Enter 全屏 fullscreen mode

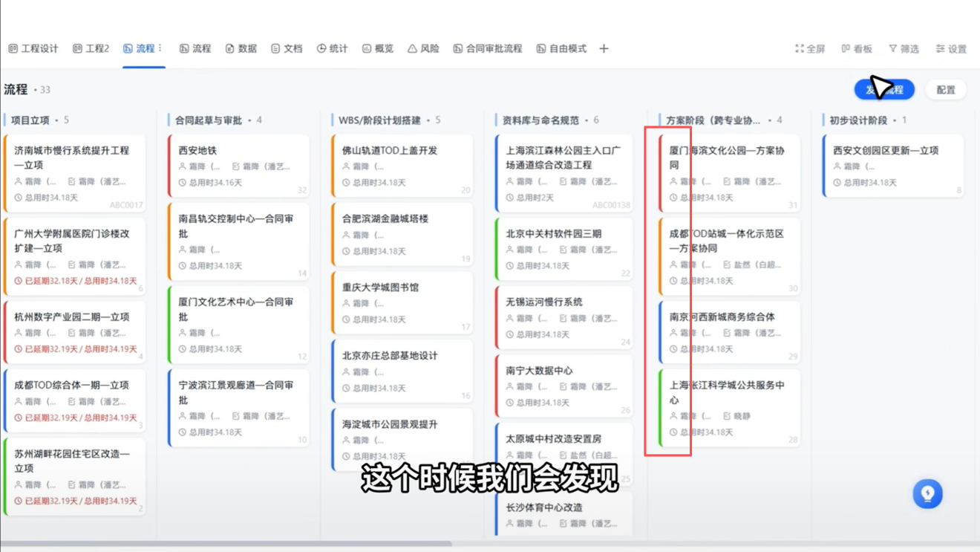[x=810, y=48]
